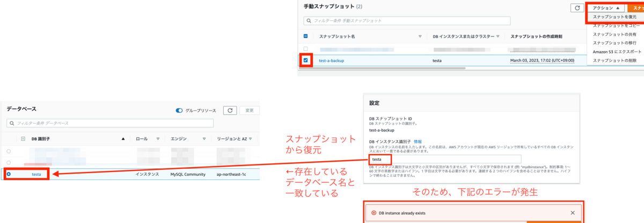Sort by DB インスタンスまたはクラスター column arrow

[x=498, y=37]
